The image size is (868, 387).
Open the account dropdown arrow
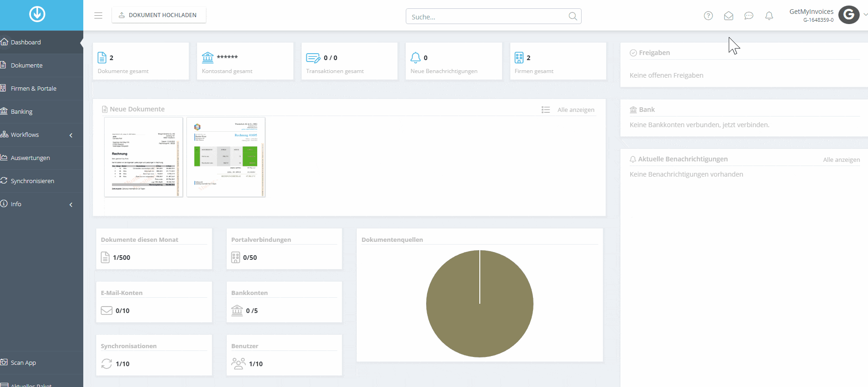point(865,14)
